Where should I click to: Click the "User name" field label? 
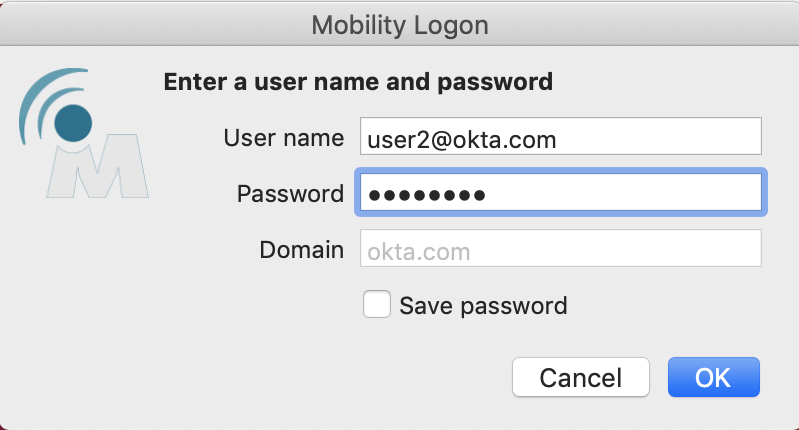click(284, 138)
